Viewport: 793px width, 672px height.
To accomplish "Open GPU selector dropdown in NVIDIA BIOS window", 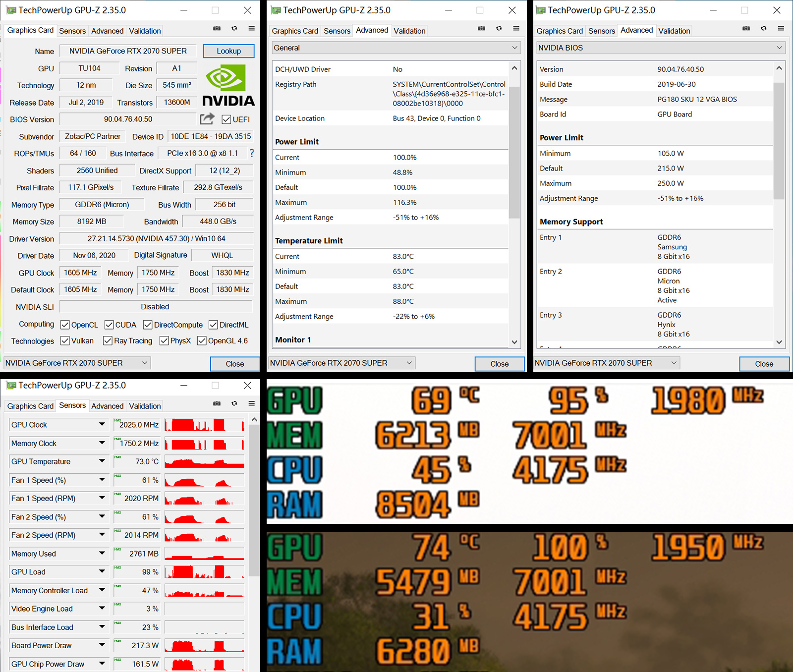I will click(x=606, y=363).
